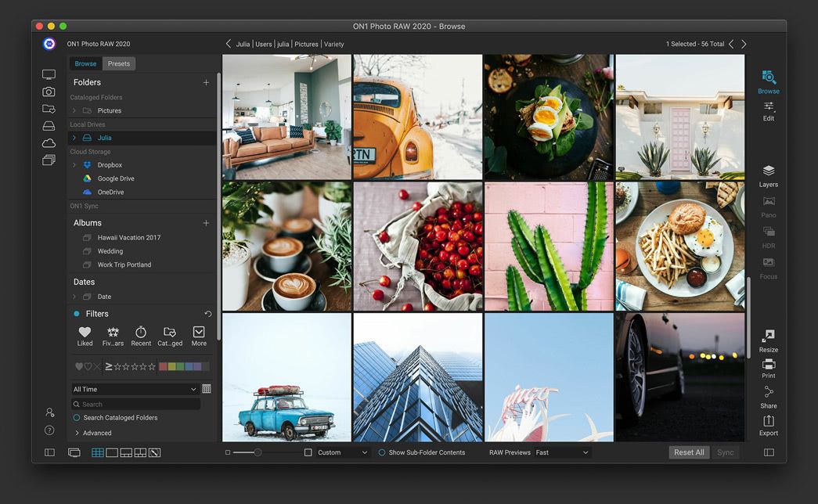Click the Print icon
Viewport: 818px width, 504px height.
769,364
